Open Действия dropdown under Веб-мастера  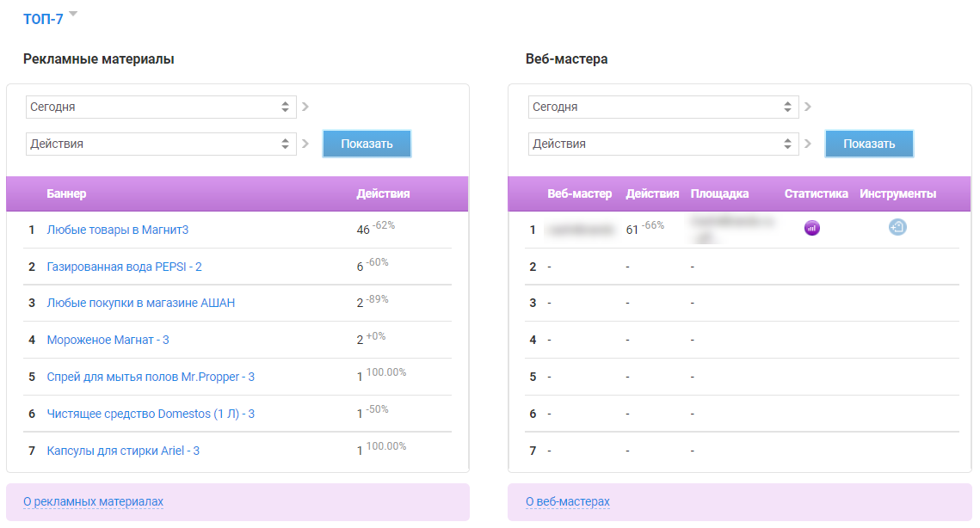click(x=663, y=144)
